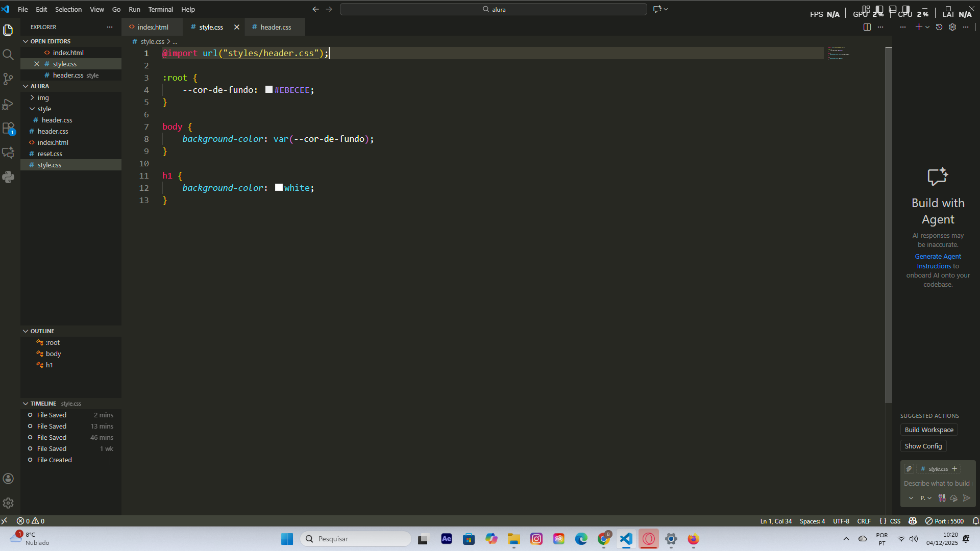
Task: Click the Manage gear icon in activity bar
Action: click(8, 503)
